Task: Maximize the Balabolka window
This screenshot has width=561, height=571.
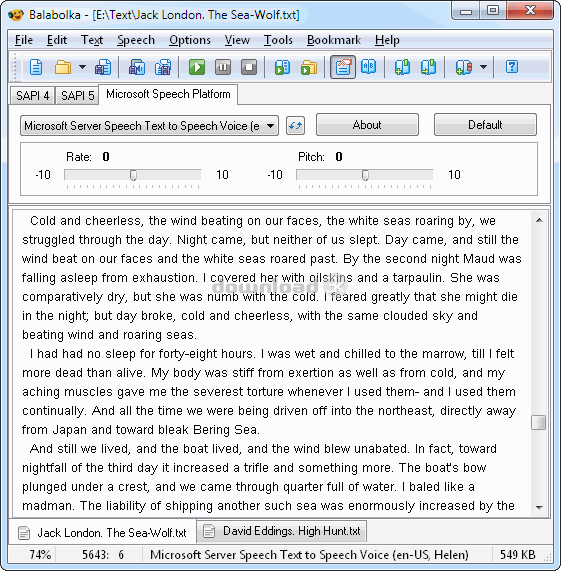Action: coord(493,11)
